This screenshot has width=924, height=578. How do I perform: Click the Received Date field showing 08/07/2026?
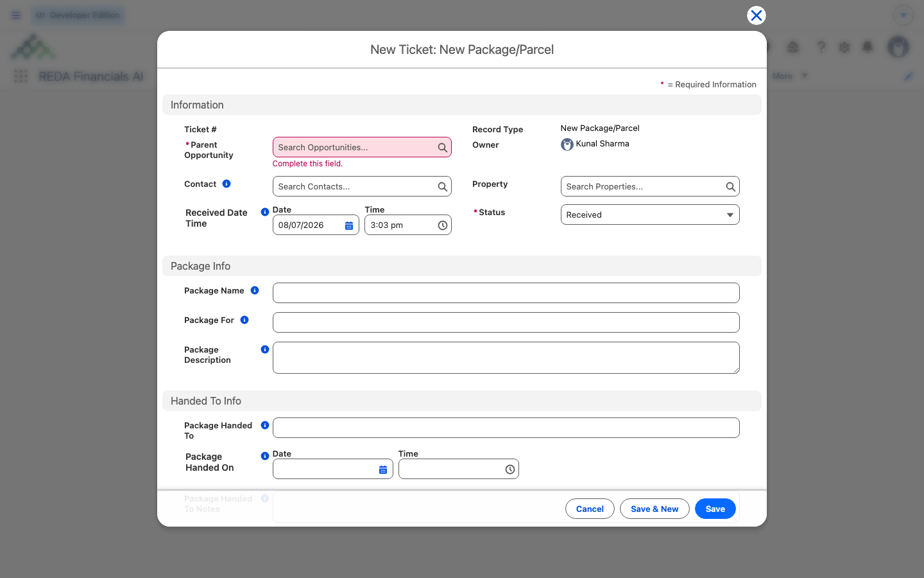(x=316, y=225)
